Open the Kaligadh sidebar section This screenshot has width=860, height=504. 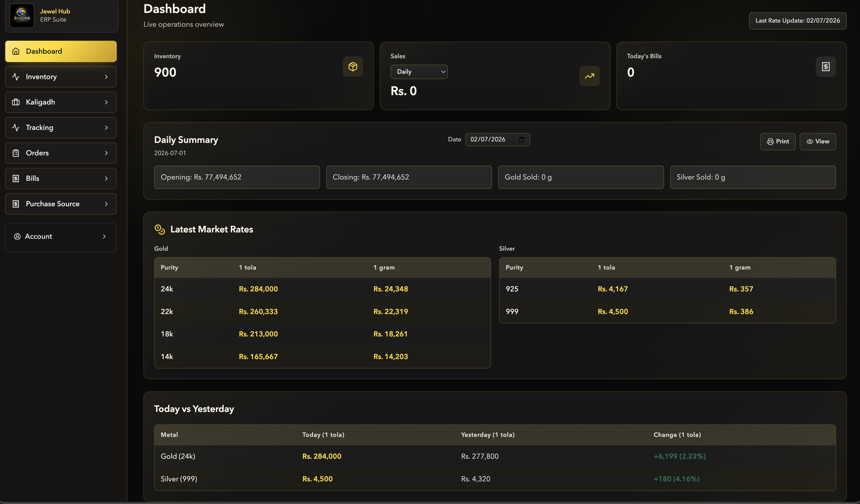[x=61, y=102]
